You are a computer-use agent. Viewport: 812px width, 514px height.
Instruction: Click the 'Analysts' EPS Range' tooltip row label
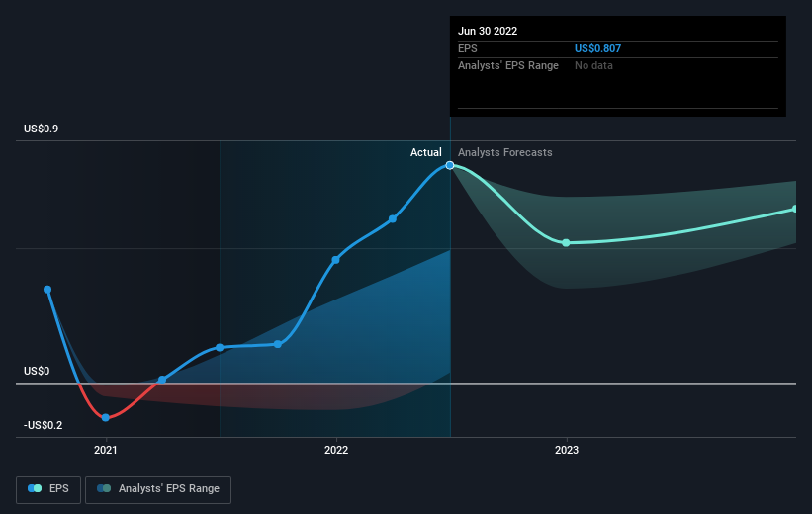508,66
